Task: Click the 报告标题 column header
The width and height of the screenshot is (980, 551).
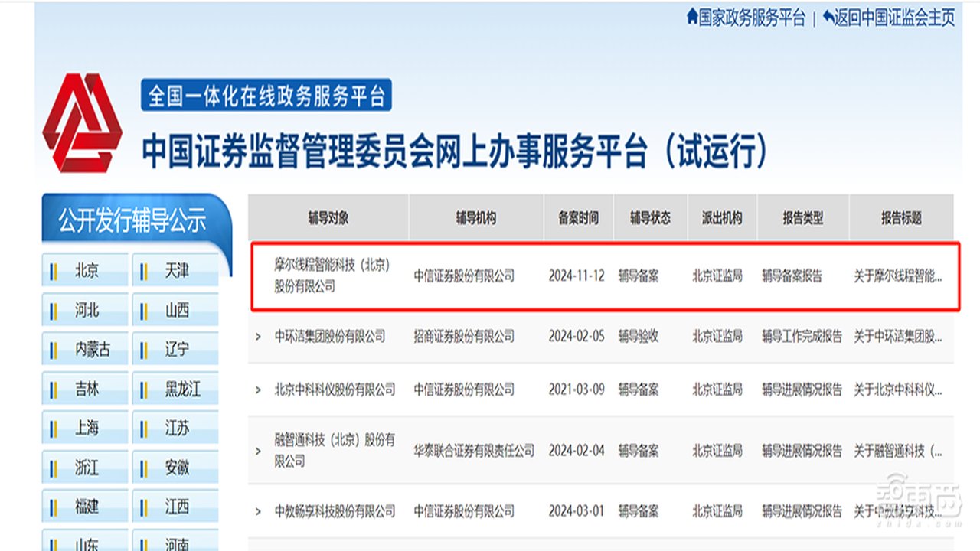Action: pos(901,217)
